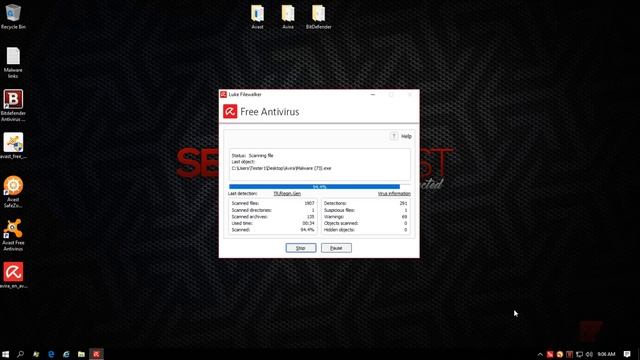The width and height of the screenshot is (640, 360).
Task: Open the Recycle Bin desktop icon
Action: (x=13, y=16)
